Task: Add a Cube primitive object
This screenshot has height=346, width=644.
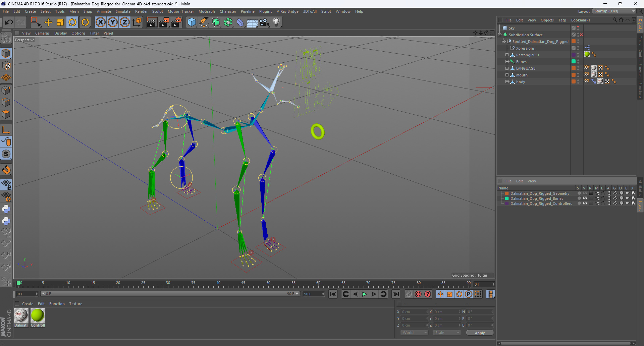Action: coord(192,22)
